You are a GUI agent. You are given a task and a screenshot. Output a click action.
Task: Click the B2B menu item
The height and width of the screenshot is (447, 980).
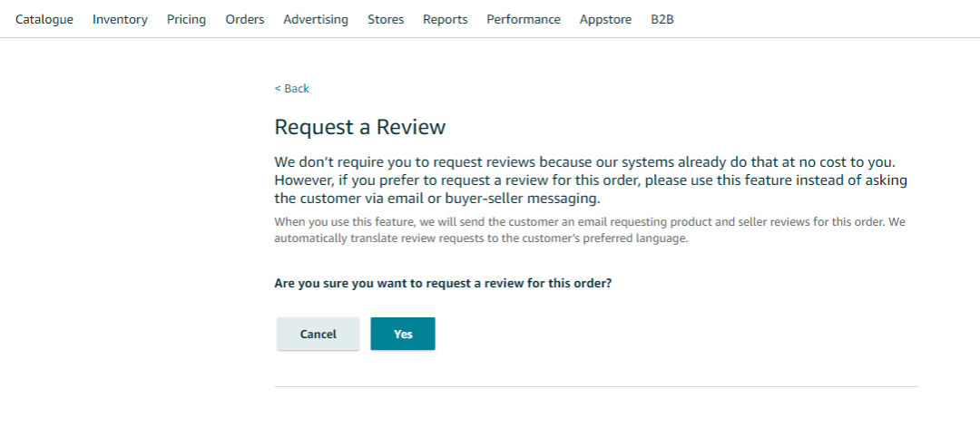[662, 19]
